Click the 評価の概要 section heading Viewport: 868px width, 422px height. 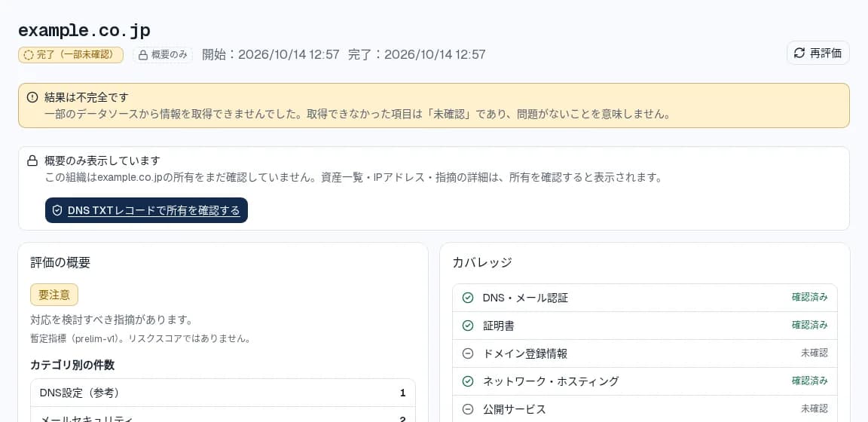pos(60,262)
